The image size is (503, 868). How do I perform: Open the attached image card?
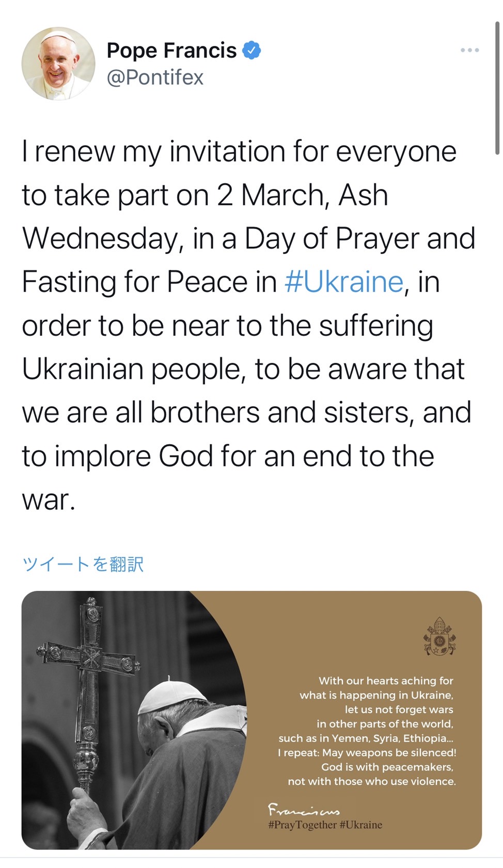(x=251, y=720)
